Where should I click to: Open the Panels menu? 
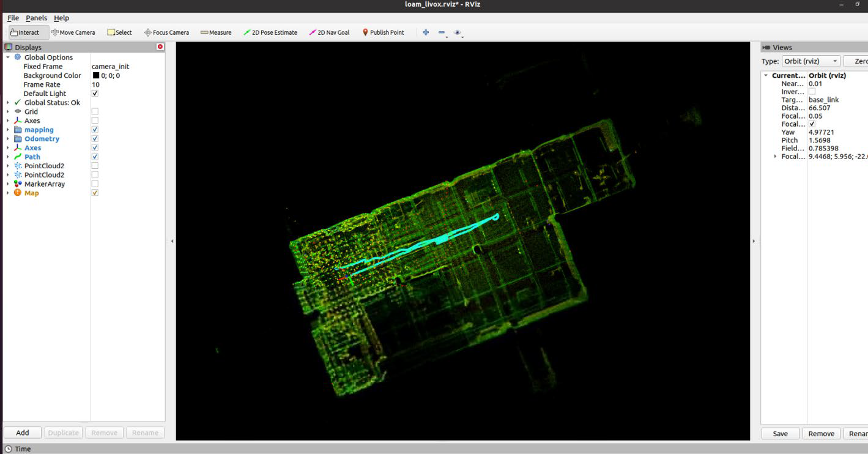point(36,18)
